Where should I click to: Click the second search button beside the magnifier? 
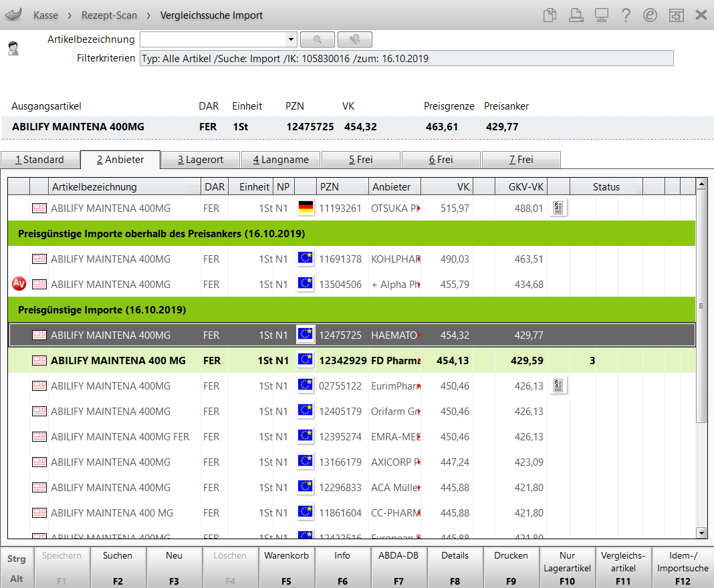[355, 39]
